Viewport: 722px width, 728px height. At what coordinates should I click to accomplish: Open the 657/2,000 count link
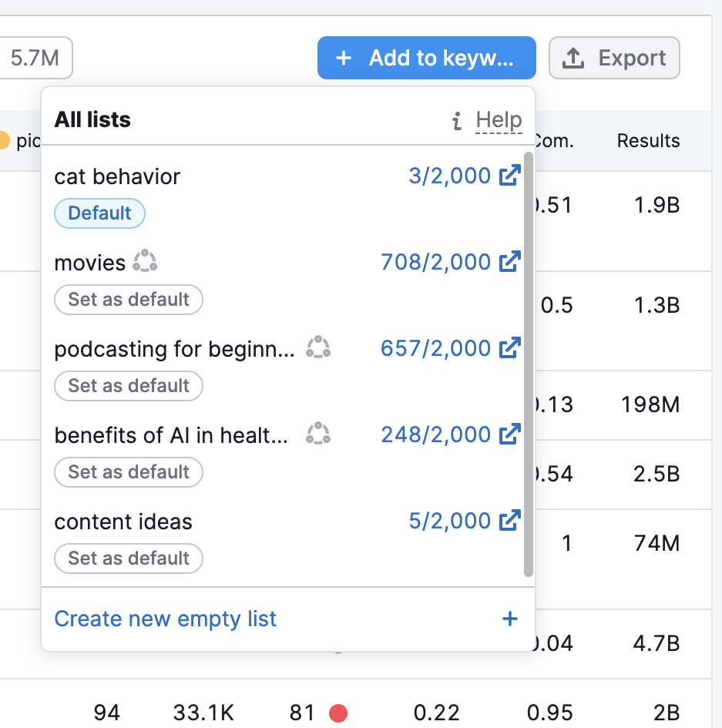[435, 348]
